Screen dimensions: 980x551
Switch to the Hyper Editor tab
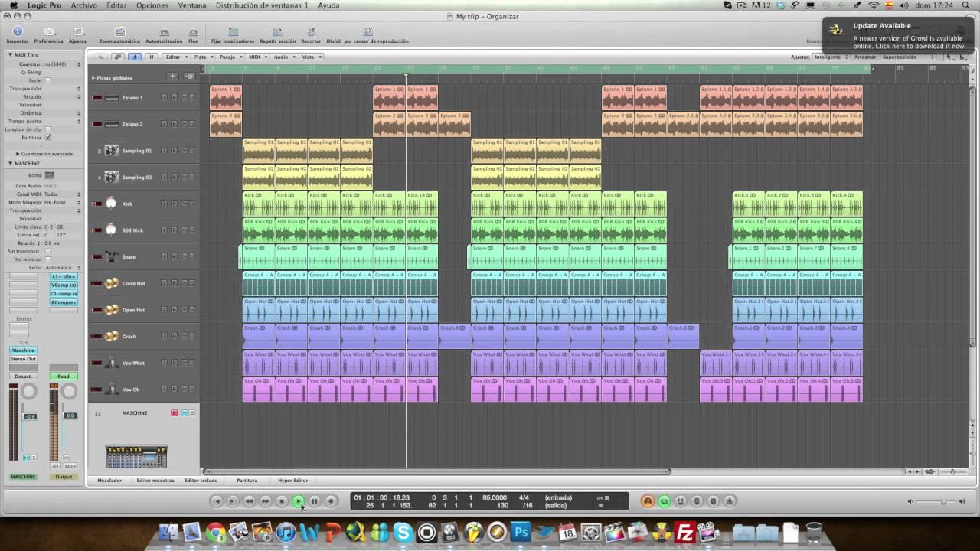coord(292,481)
